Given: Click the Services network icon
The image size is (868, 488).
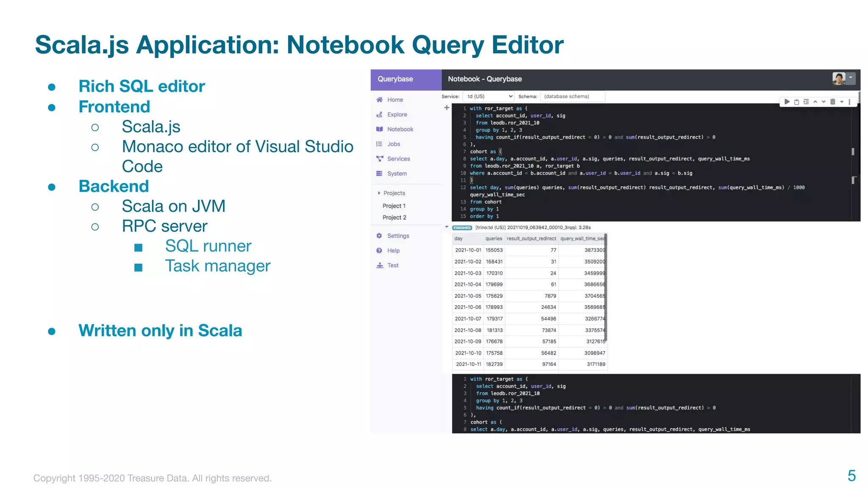Looking at the screenshot, I should (379, 159).
